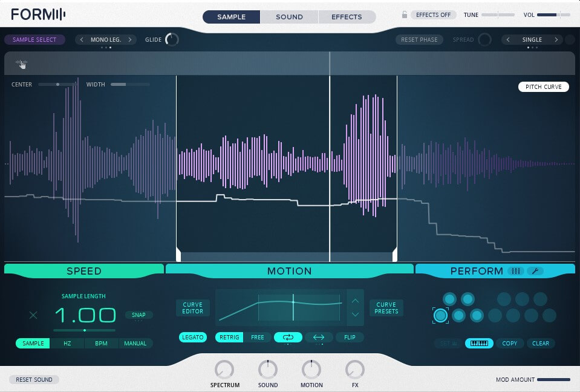Open the Perform wrench settings icon
Image resolution: width=580 pixels, height=392 pixels.
click(535, 271)
